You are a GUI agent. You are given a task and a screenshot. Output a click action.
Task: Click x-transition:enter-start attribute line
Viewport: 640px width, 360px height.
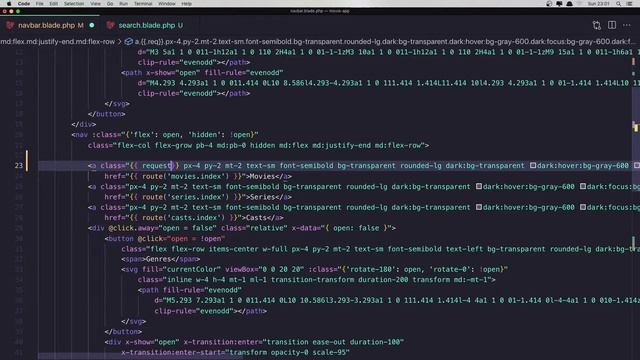click(235, 352)
